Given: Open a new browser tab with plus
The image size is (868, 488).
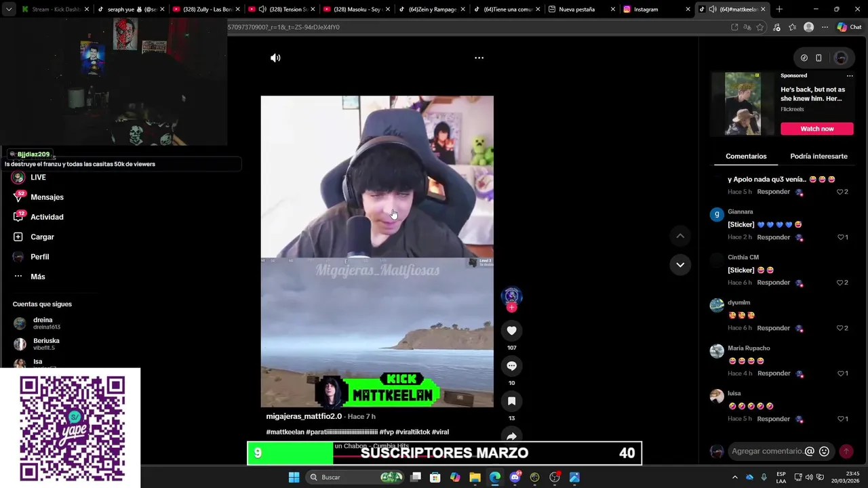Looking at the screenshot, I should [x=779, y=9].
